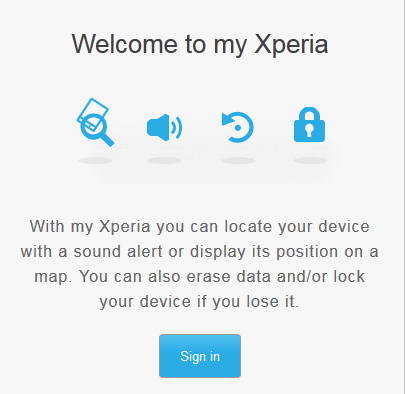
Task: Click the shadow under the speaker icon
Action: pos(164,161)
